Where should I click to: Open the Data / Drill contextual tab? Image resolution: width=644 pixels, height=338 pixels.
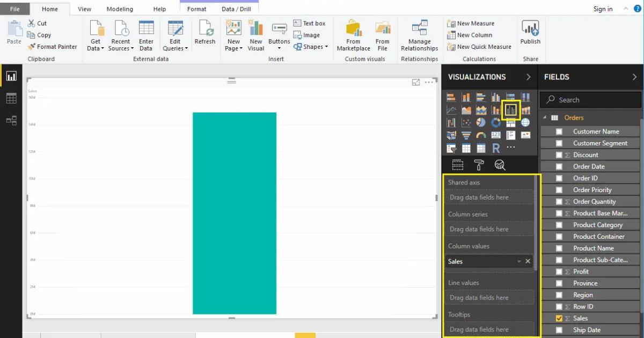tap(236, 9)
